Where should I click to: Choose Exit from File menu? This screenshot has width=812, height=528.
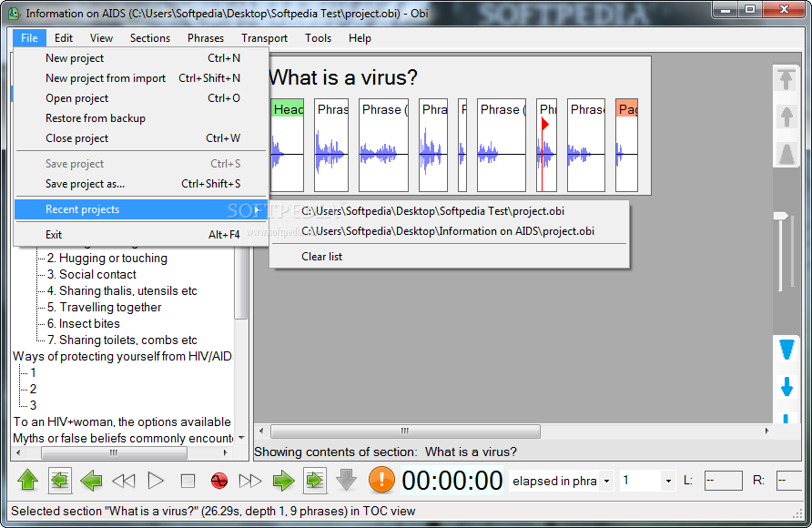click(x=141, y=235)
